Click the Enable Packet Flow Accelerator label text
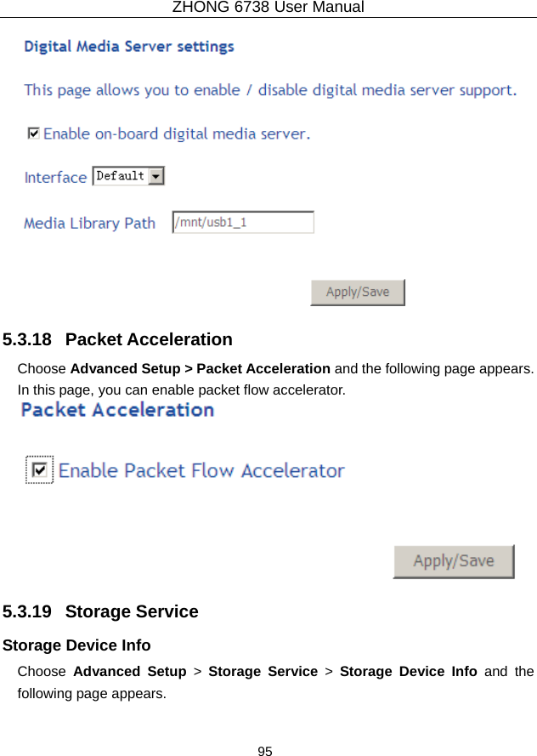This screenshot has width=537, height=756. tap(201, 470)
